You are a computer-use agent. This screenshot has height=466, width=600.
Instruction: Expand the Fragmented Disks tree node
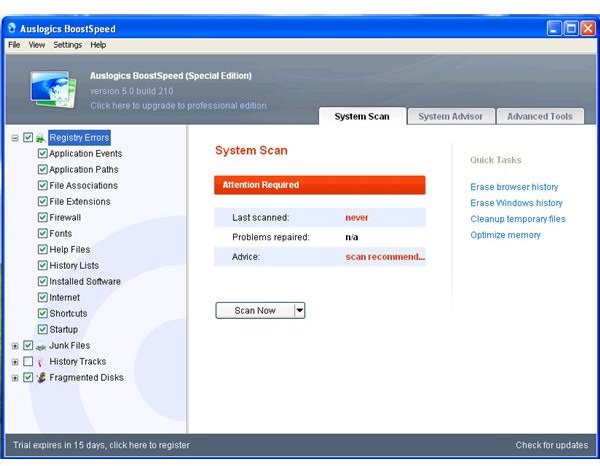point(15,378)
